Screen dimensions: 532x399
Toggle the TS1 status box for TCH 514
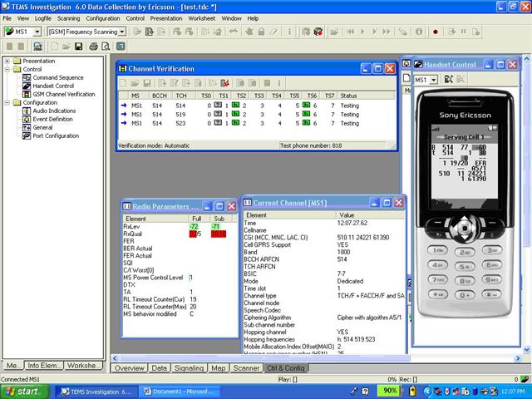219,106
